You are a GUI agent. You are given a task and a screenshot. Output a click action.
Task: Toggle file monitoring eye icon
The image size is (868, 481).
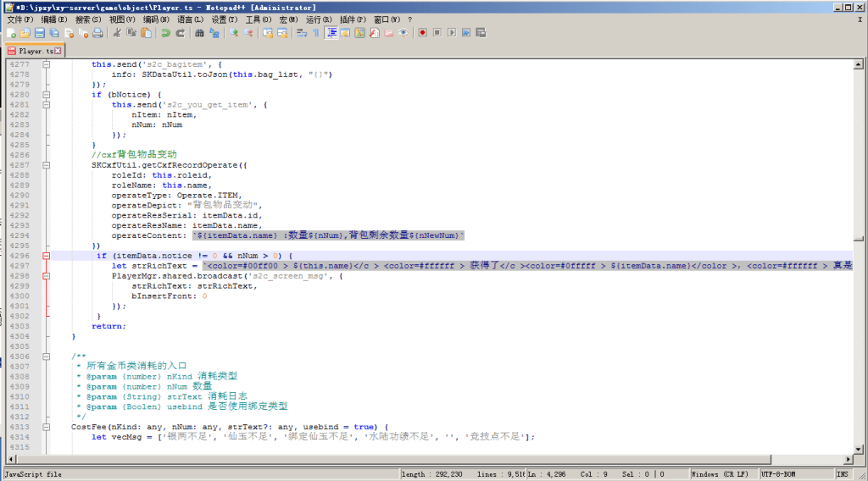[403, 33]
